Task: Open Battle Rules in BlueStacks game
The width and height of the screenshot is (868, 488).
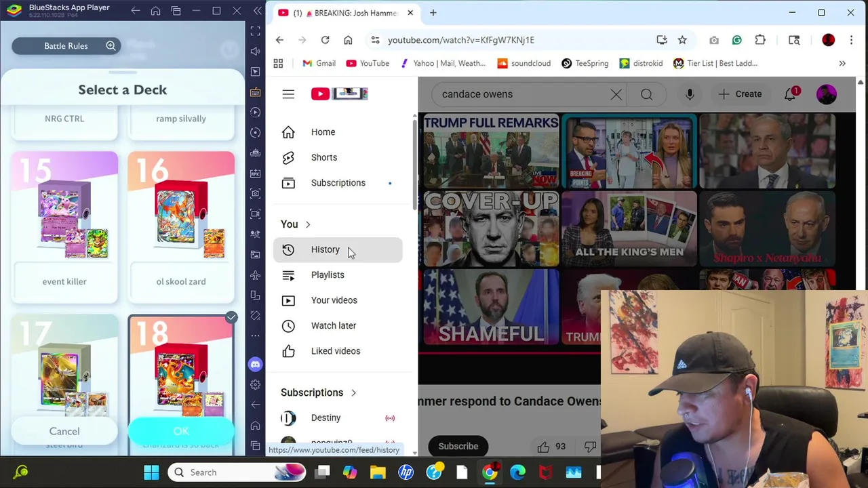Action: click(66, 45)
